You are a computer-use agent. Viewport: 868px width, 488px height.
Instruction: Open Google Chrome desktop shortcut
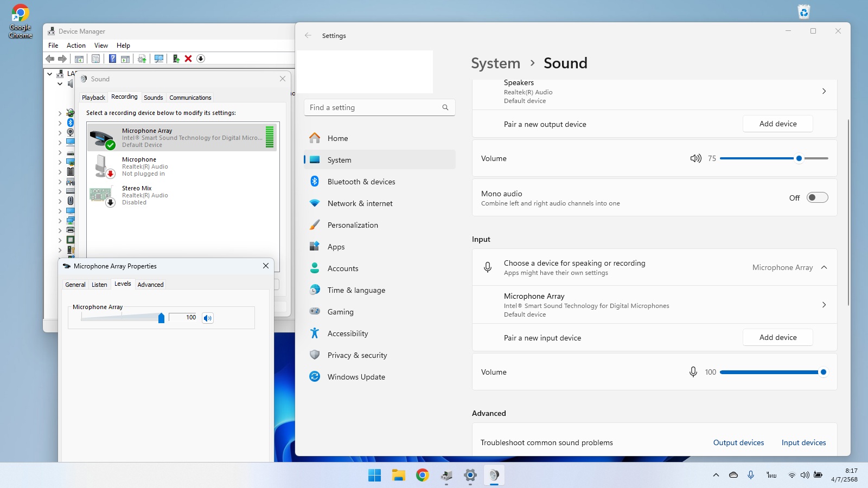click(x=20, y=21)
